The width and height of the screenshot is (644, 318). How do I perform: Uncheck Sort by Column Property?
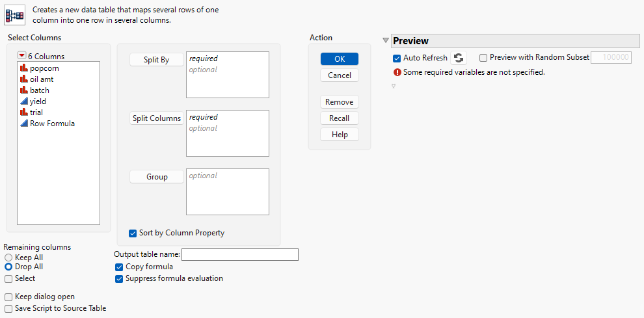coord(133,233)
